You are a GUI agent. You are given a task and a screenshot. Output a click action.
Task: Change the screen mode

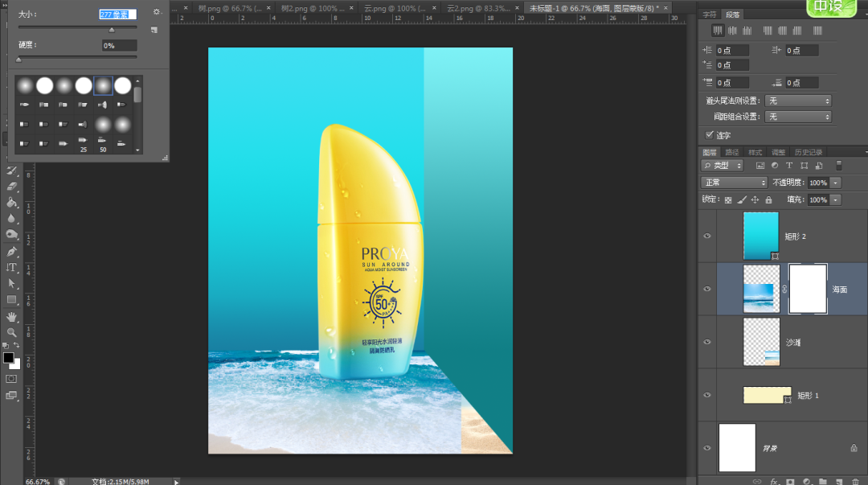[11, 395]
